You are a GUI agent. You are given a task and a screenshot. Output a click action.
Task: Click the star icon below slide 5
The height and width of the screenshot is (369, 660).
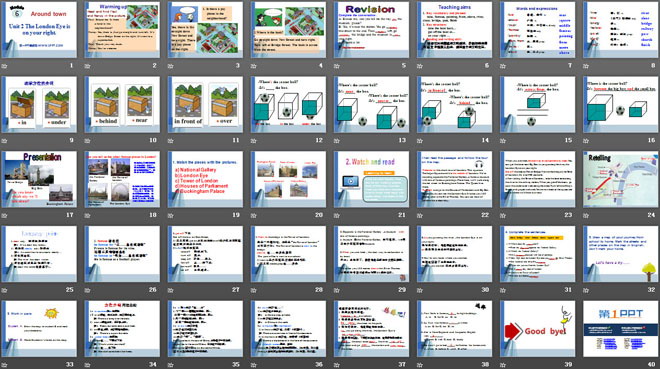[x=337, y=66]
